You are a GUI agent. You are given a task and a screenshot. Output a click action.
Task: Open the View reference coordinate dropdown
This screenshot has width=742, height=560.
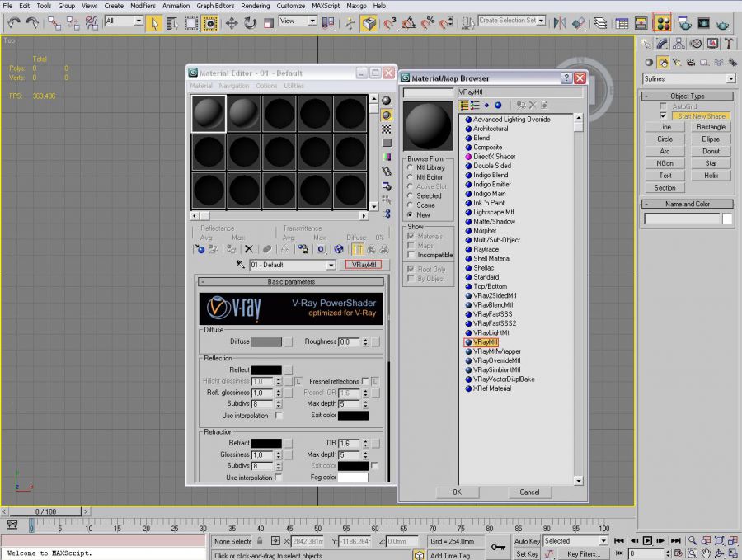click(x=312, y=21)
